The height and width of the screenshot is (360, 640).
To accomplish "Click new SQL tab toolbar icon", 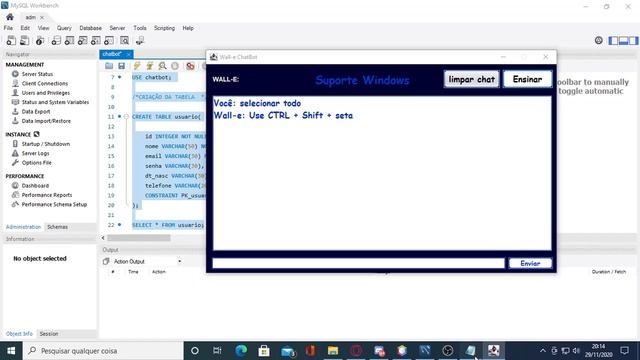I will pyautogui.click(x=11, y=40).
